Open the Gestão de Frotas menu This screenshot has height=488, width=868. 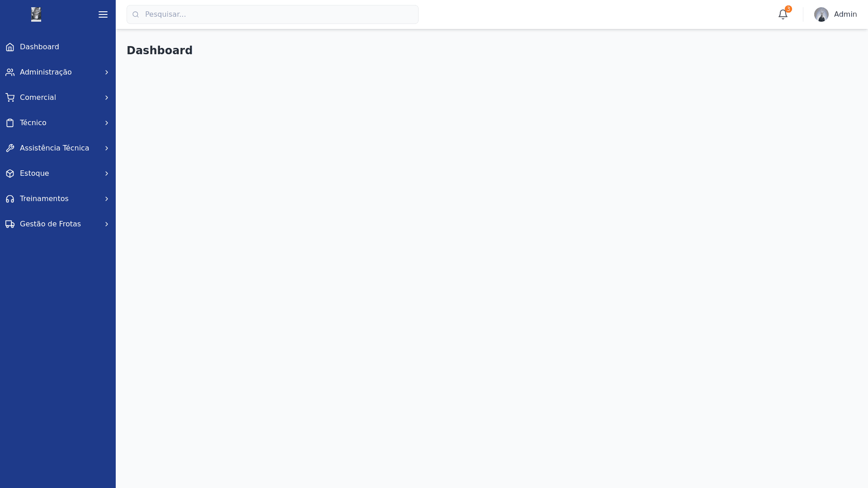[50, 224]
